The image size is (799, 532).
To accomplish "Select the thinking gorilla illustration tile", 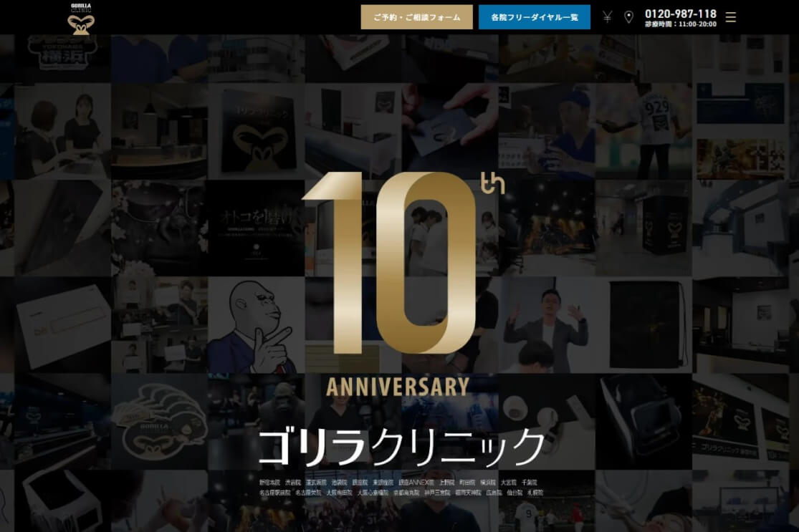I will point(257,325).
